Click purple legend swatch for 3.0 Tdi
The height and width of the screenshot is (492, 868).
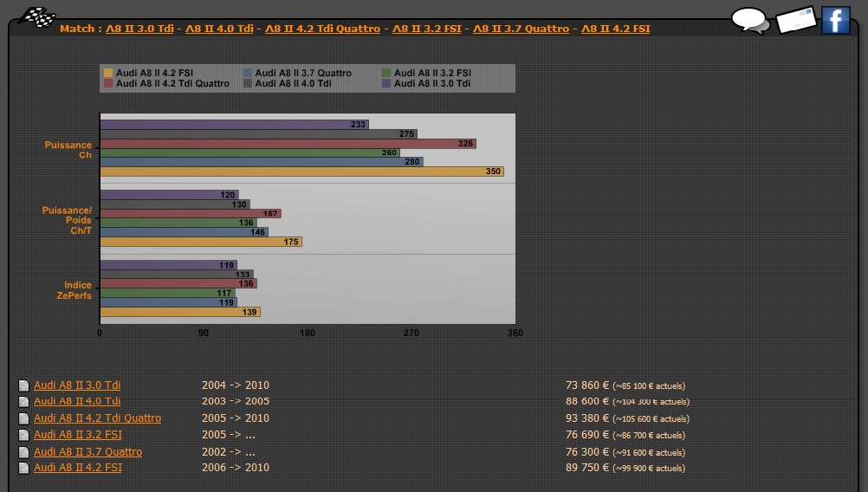point(386,83)
